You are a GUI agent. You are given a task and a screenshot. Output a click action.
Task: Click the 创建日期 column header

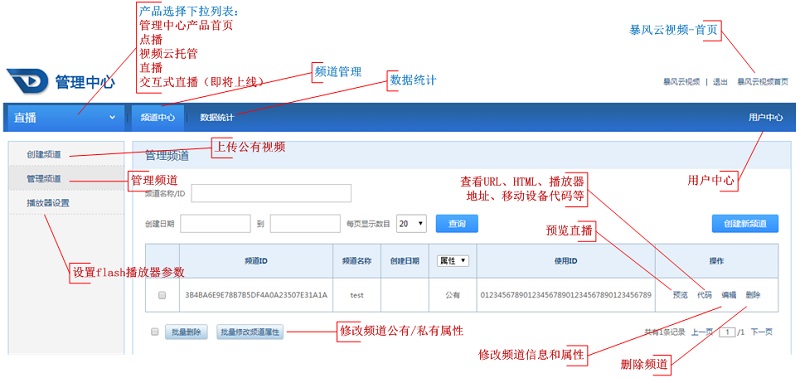pos(405,261)
